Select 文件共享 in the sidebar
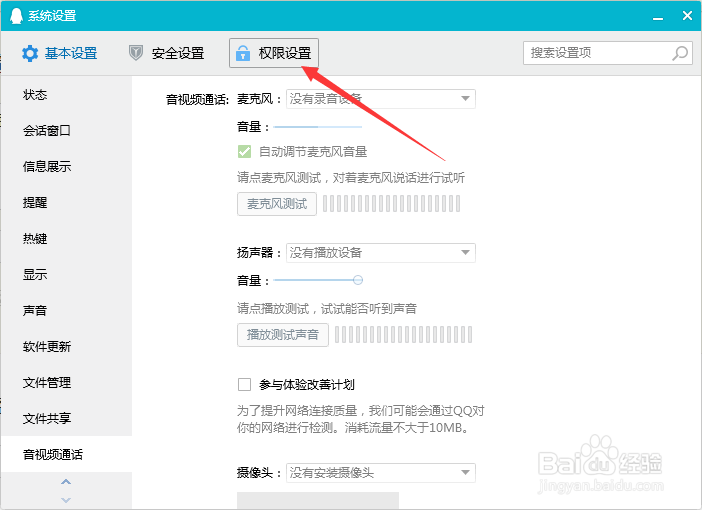This screenshot has height=510, width=702. coord(66,418)
